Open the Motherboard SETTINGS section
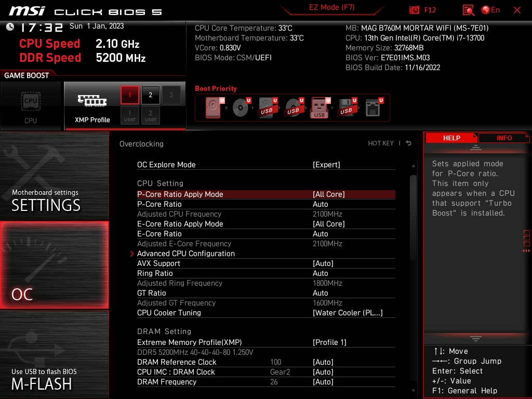Viewport: 532px width, 399px height. point(54,176)
